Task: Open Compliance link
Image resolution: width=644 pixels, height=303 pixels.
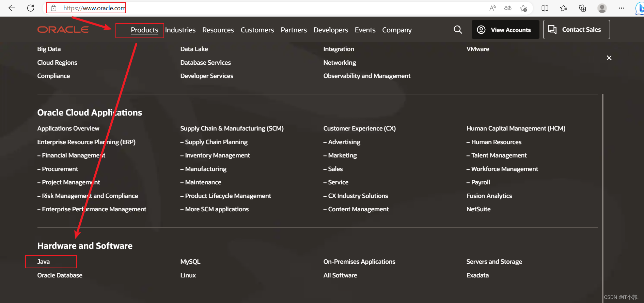Action: 53,76
